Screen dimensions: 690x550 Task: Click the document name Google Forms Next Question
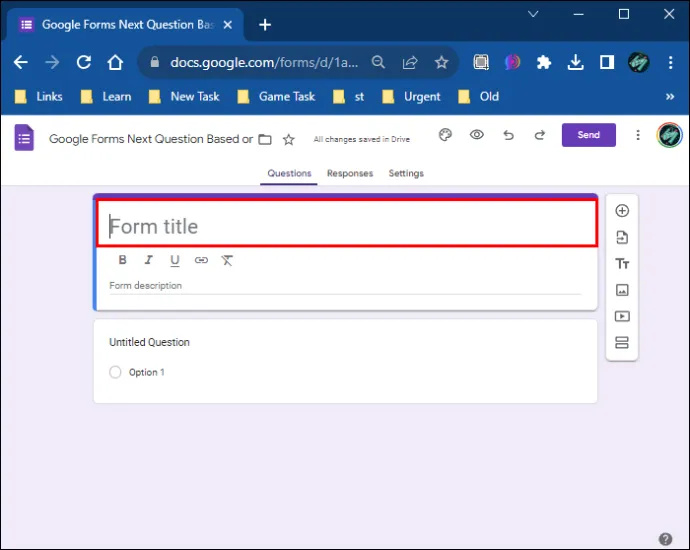[150, 139]
